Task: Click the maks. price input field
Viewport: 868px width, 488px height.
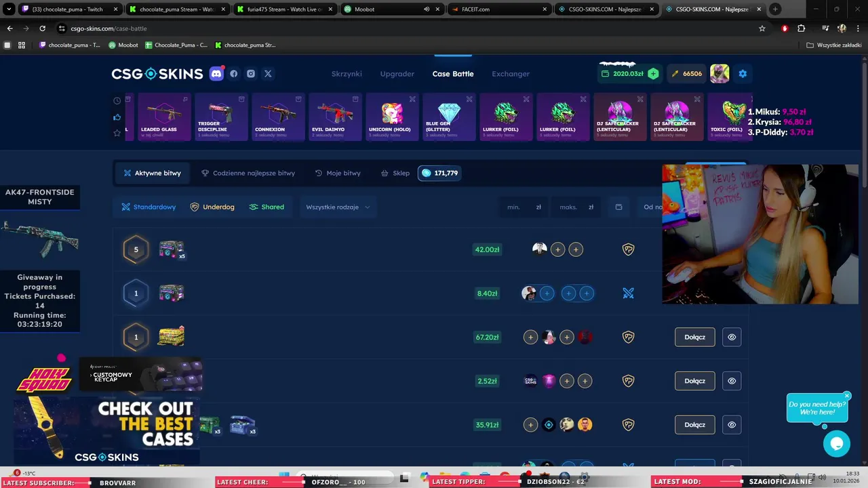Action: [576, 207]
